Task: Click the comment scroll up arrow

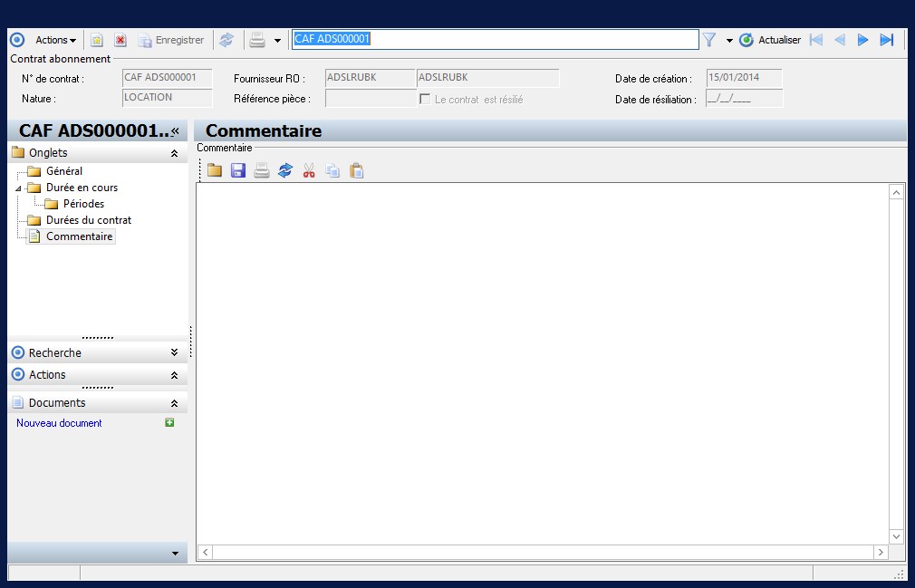Action: 896,192
